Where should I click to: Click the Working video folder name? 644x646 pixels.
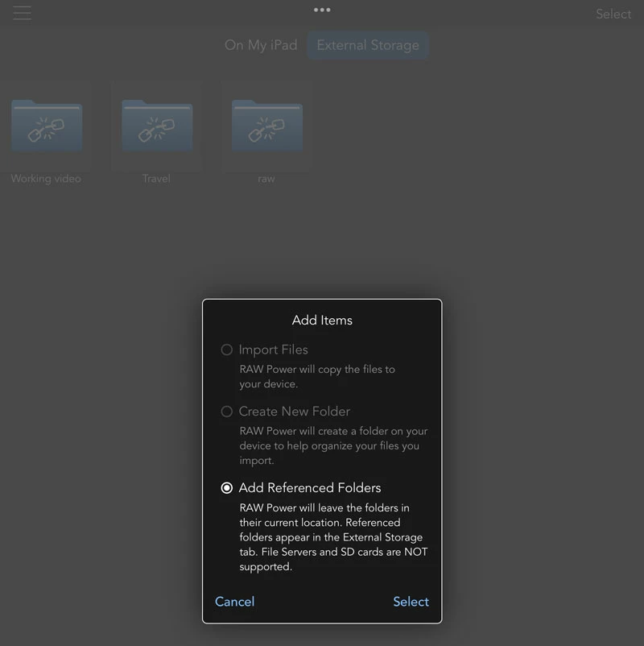click(46, 179)
